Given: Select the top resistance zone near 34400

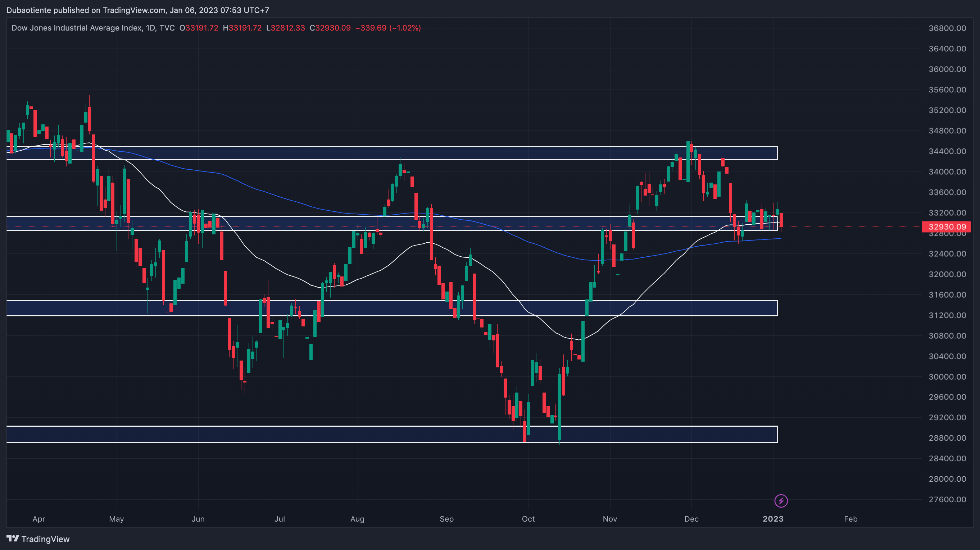Looking at the screenshot, I should point(392,153).
